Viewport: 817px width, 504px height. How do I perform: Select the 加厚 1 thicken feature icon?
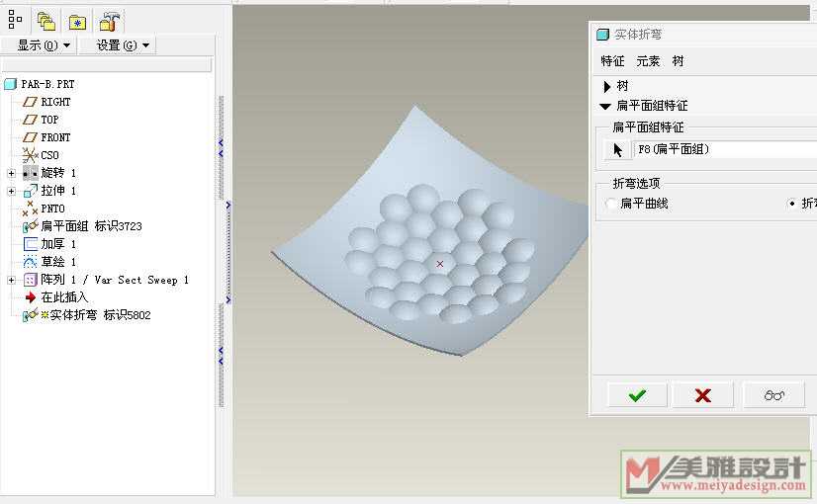coord(31,244)
